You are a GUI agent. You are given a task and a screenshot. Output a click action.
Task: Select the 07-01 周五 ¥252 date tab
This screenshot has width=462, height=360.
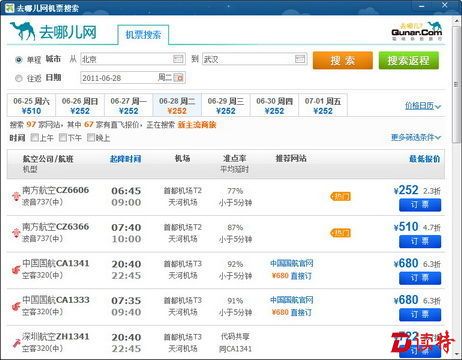pos(323,105)
